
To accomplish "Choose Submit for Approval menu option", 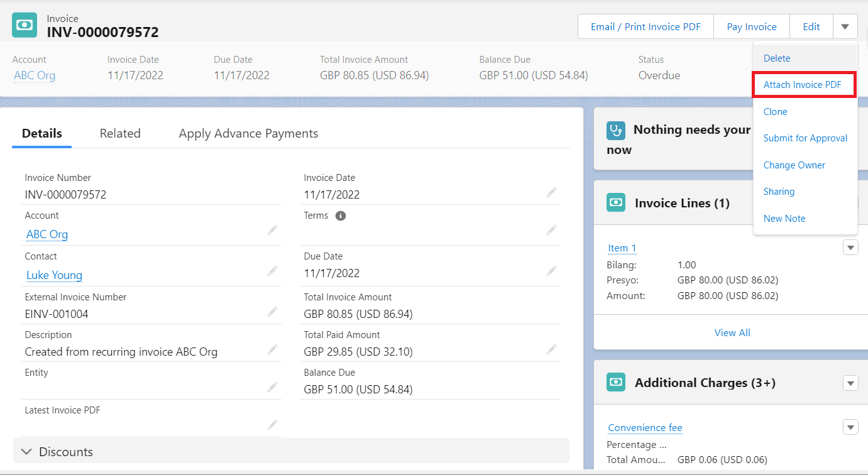I will [805, 138].
